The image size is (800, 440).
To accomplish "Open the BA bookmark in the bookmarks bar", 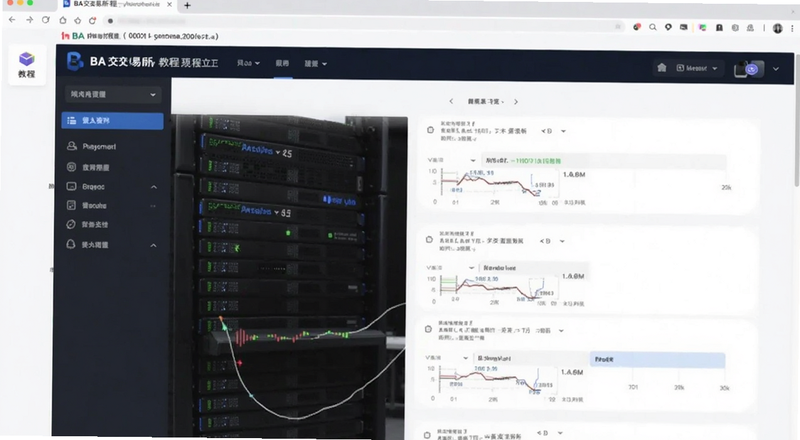I will [139, 36].
